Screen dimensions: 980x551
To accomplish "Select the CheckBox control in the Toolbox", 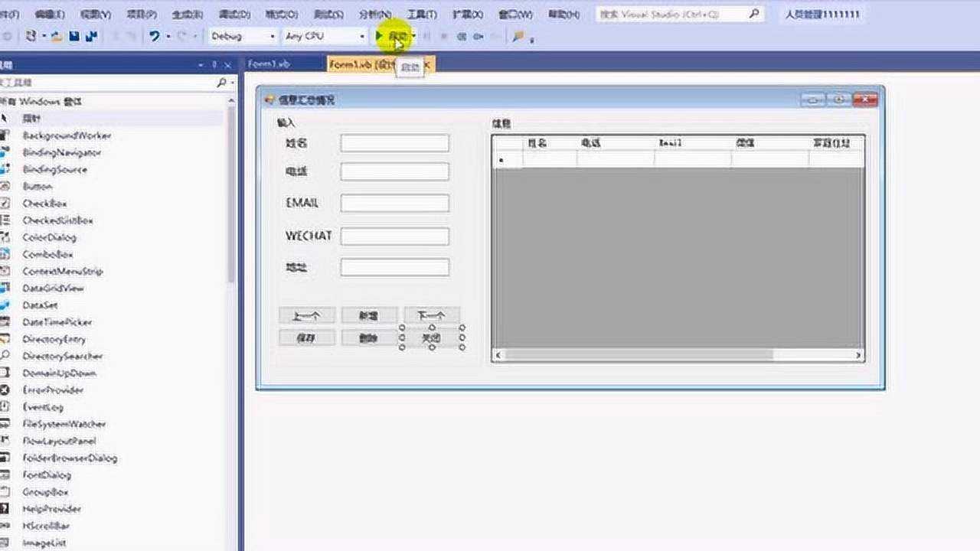I will click(46, 203).
